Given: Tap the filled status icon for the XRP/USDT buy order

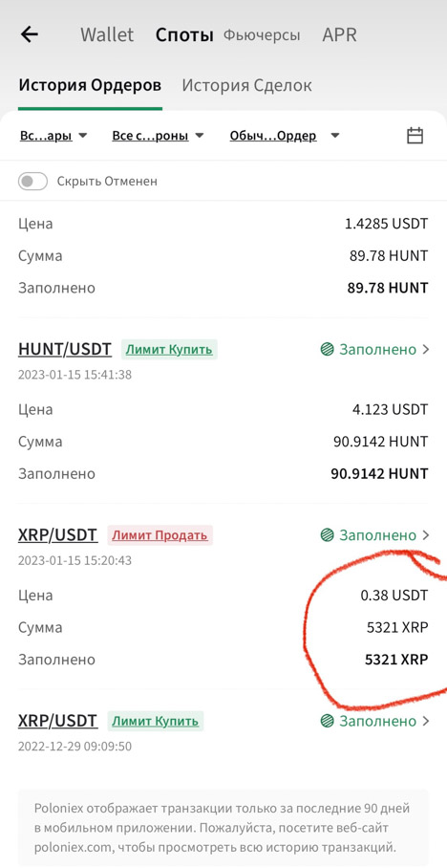Looking at the screenshot, I should tap(327, 722).
